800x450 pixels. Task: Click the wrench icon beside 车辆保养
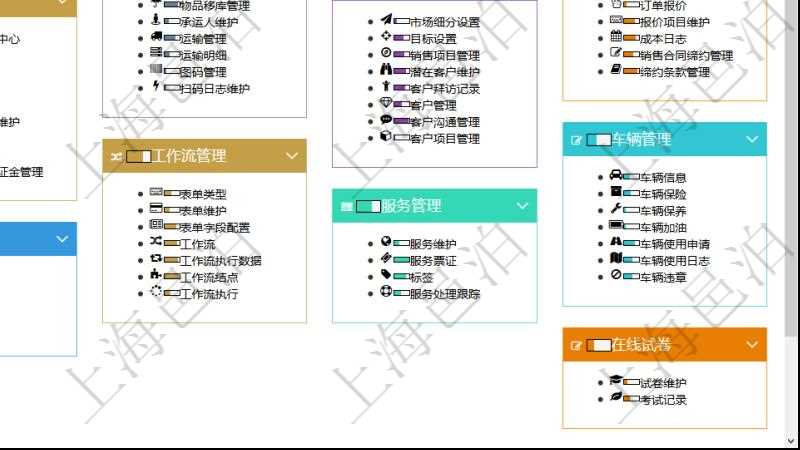(616, 208)
